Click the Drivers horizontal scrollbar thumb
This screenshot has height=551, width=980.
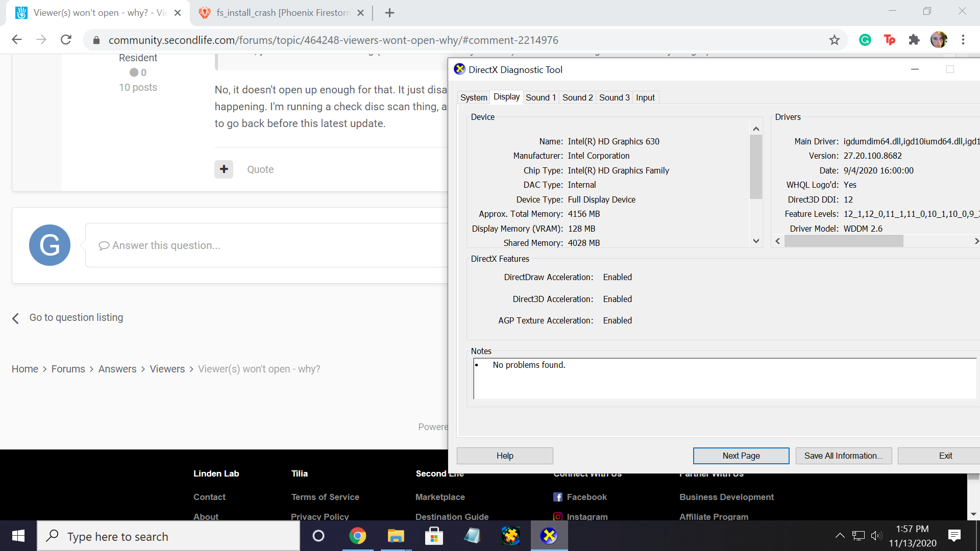click(844, 241)
